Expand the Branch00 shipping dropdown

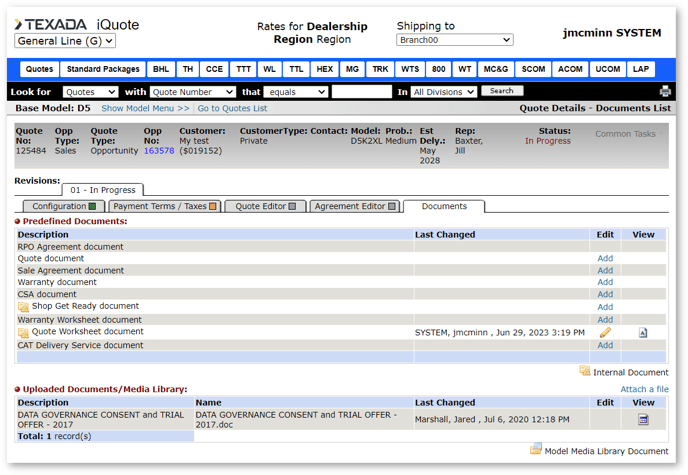(455, 40)
